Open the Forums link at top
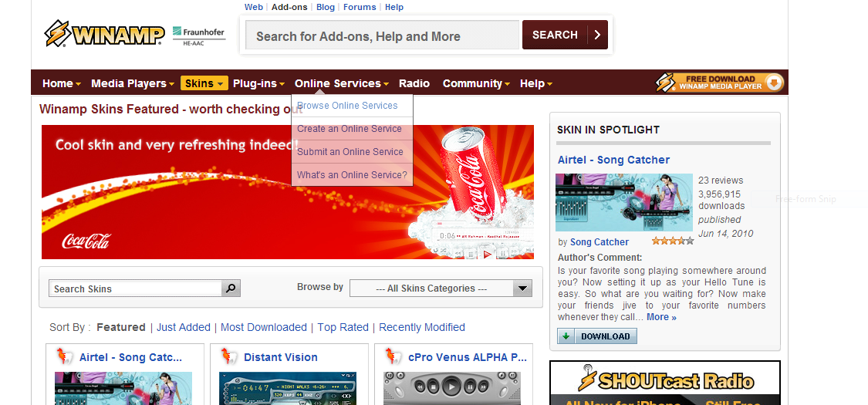The image size is (868, 405). [x=360, y=7]
